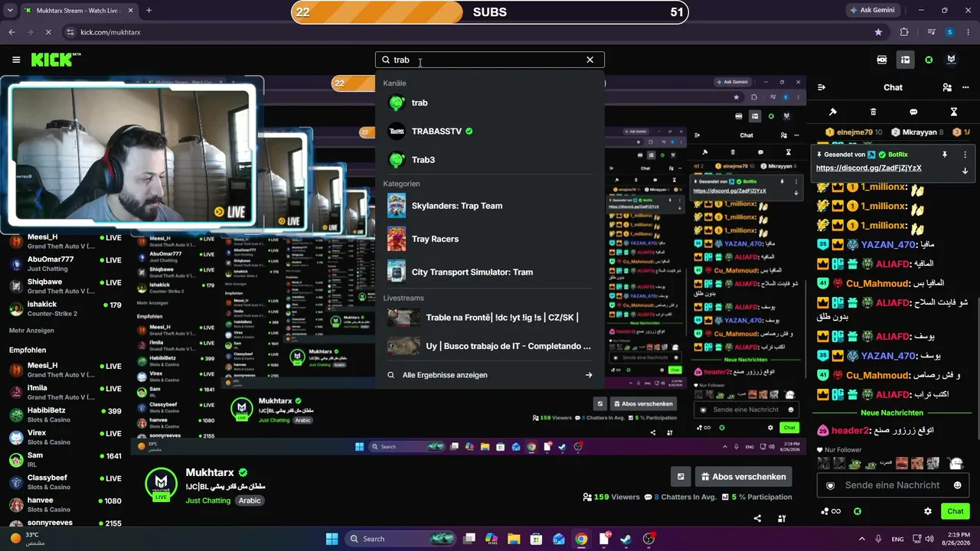Click the yellow emoji reaction for elnejme79
Viewport: 980px width, 551px height.
pyautogui.click(x=829, y=132)
